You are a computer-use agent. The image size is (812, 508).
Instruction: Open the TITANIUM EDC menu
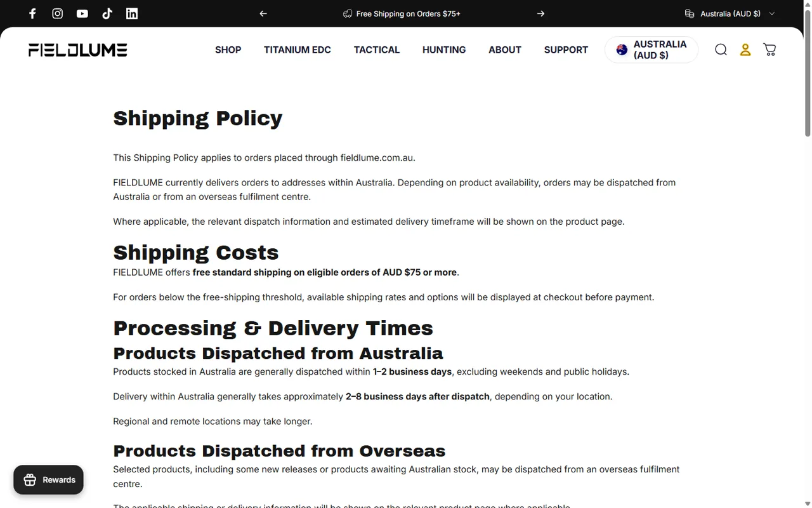pos(298,50)
